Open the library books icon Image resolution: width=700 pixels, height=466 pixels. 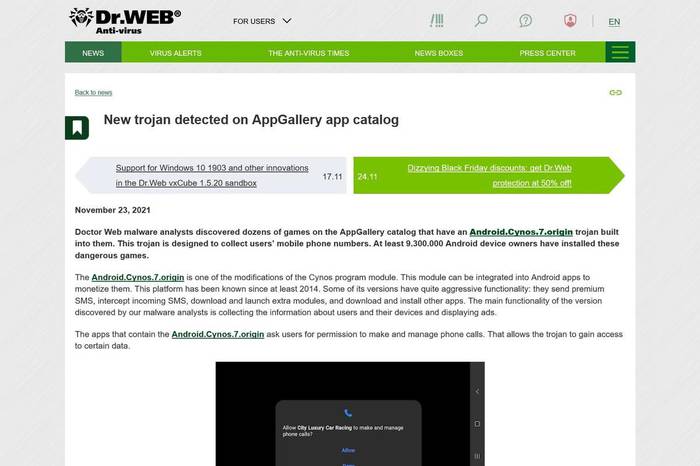pos(437,21)
